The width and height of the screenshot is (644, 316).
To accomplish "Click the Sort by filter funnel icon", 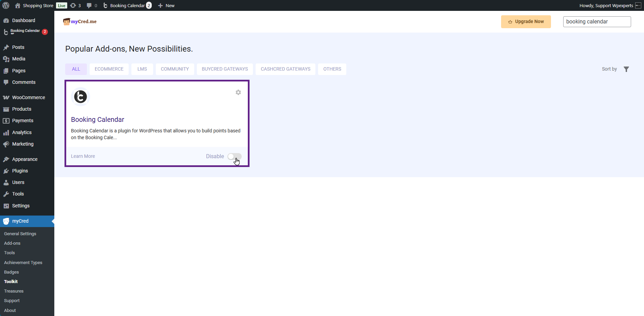I will (x=626, y=69).
